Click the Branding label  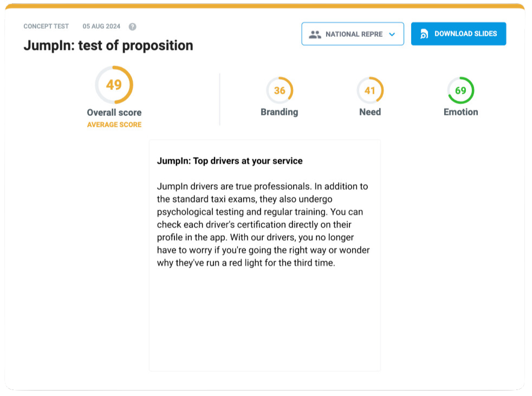pyautogui.click(x=279, y=112)
